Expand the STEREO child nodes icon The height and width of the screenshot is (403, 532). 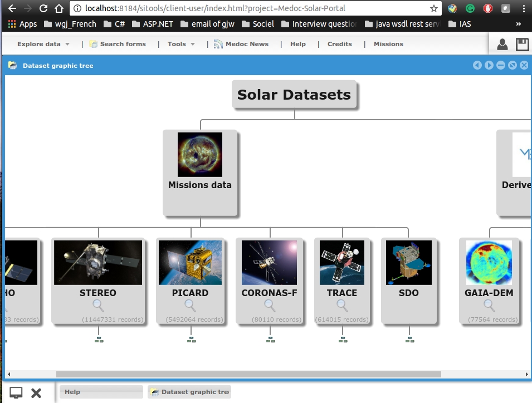click(x=99, y=340)
